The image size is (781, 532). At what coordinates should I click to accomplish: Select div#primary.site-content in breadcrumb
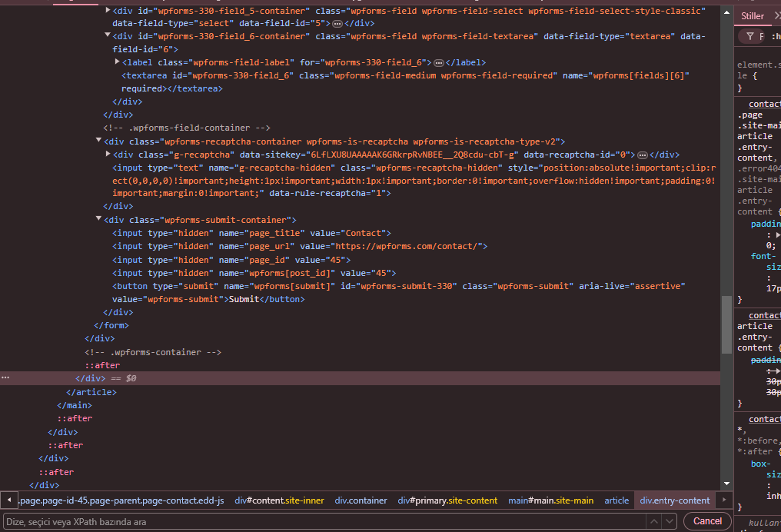[447, 500]
